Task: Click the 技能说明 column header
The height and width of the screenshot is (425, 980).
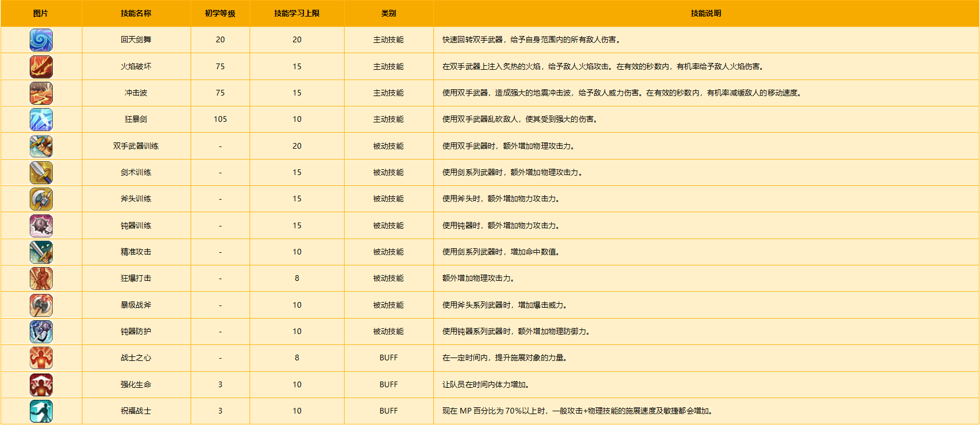Action: [706, 13]
